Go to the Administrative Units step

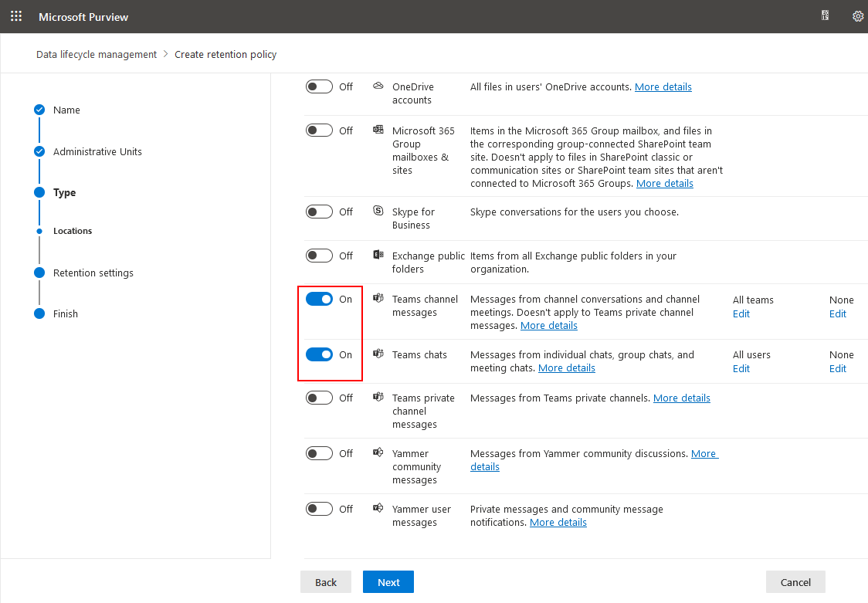97,151
